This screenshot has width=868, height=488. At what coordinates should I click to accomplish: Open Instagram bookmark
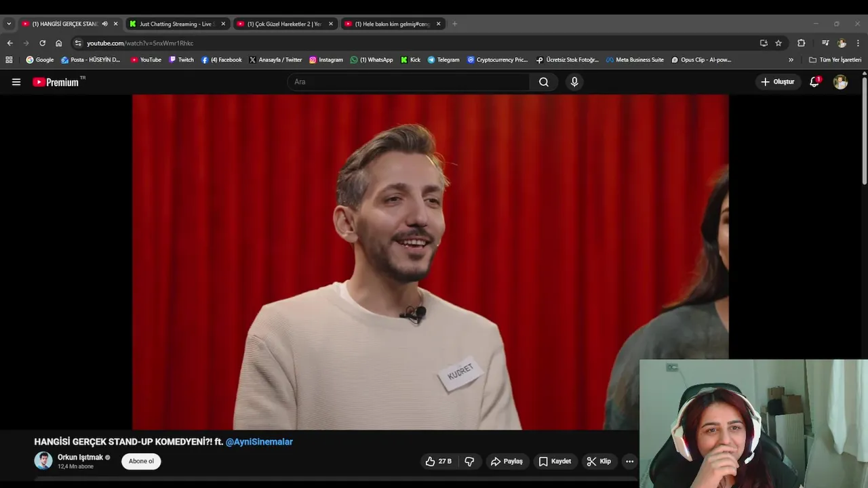point(326,60)
